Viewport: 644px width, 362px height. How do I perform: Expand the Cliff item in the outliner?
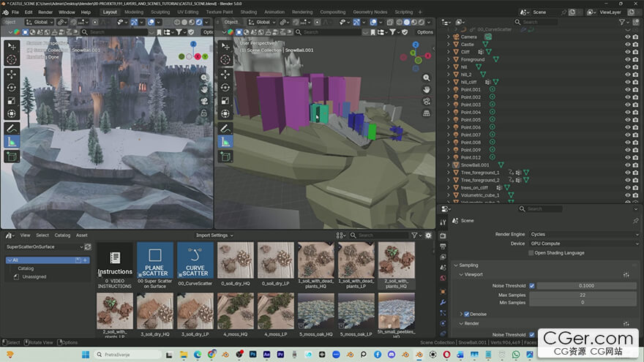coord(449,52)
